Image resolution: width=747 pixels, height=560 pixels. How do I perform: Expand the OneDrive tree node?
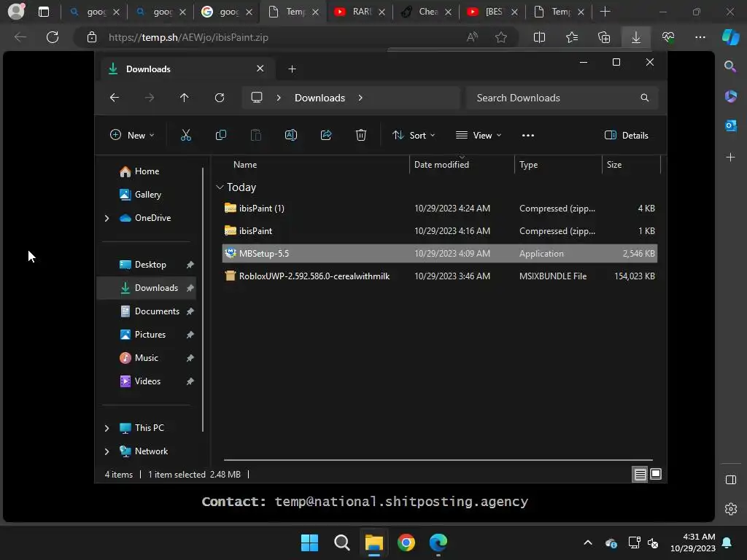pyautogui.click(x=107, y=218)
